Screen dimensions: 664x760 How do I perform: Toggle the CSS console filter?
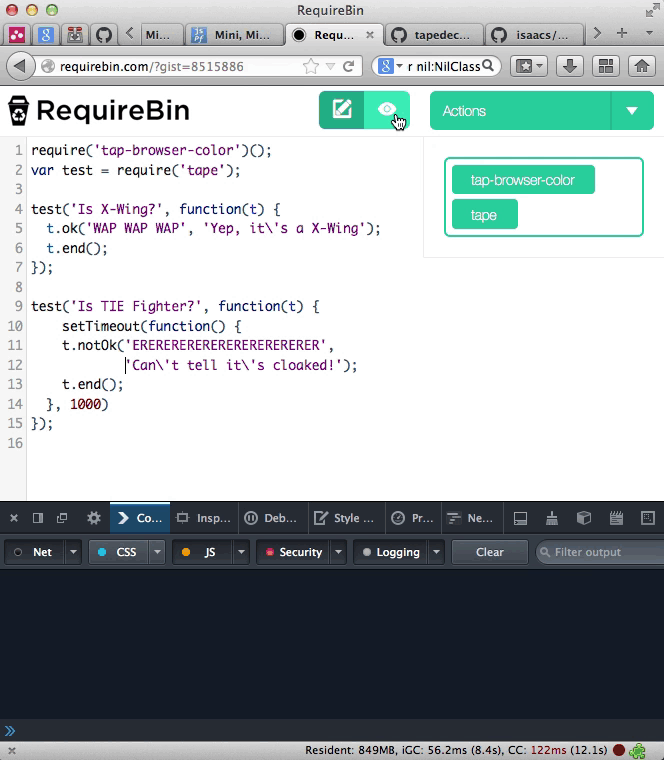click(118, 552)
